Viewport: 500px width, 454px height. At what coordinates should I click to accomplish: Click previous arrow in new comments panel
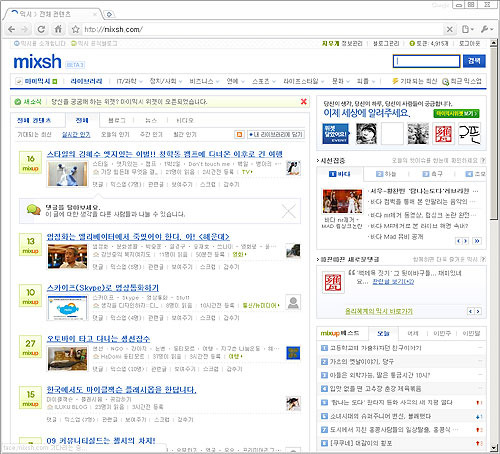[x=470, y=311]
